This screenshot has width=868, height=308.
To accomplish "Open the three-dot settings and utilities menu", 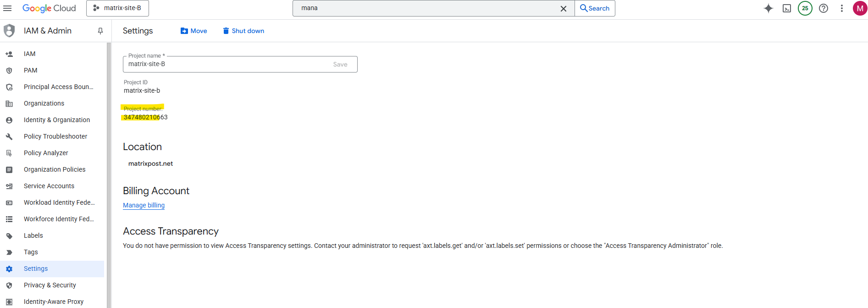I will (x=842, y=8).
